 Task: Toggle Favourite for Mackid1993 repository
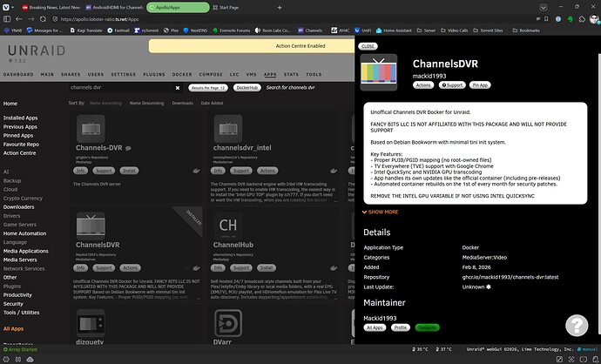click(x=427, y=327)
